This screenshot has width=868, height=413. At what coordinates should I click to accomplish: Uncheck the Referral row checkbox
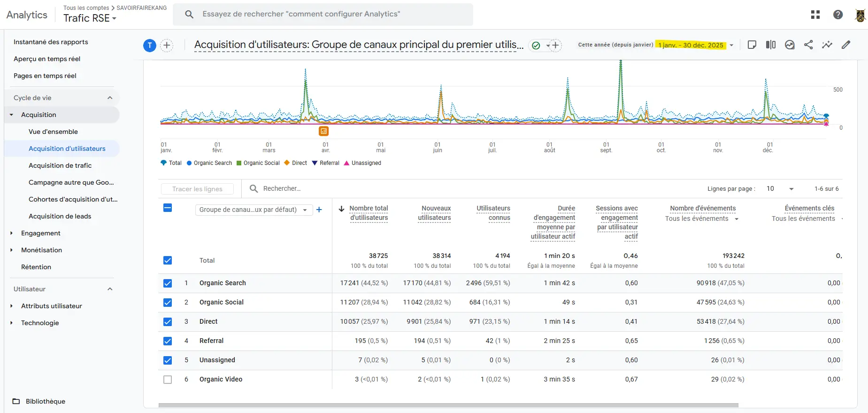point(168,341)
